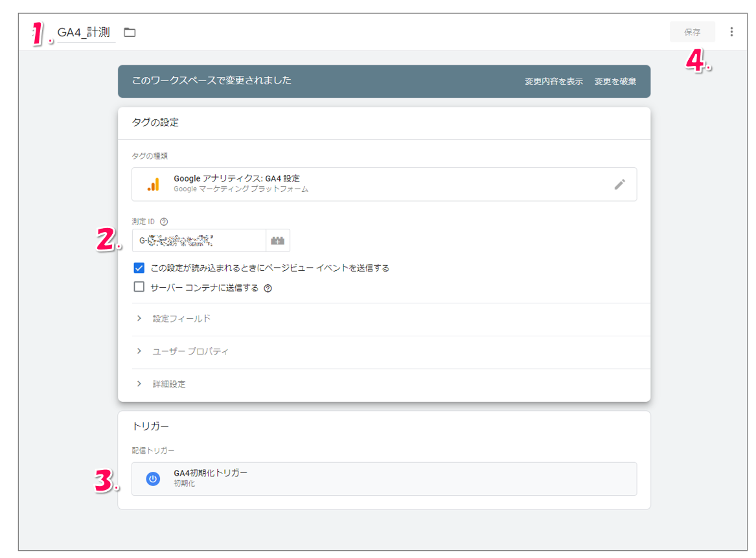
Task: Enable the サーバー コンテナに送信する checkbox
Action: click(x=139, y=287)
